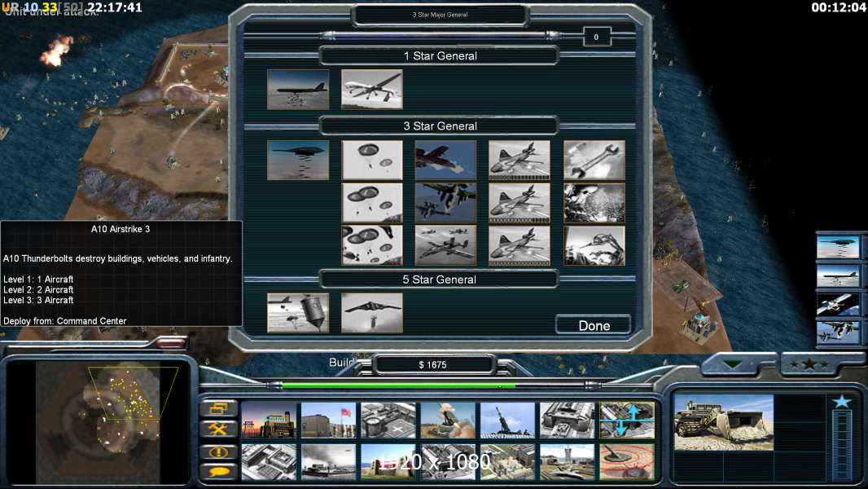Activate stealth bomber shortcut on right sidebar

pyautogui.click(x=838, y=247)
